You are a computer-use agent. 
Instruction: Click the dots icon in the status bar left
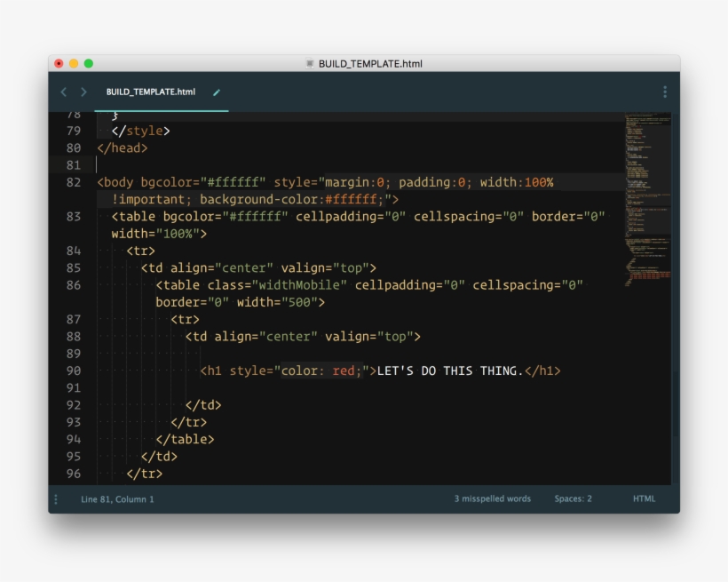[x=56, y=498]
